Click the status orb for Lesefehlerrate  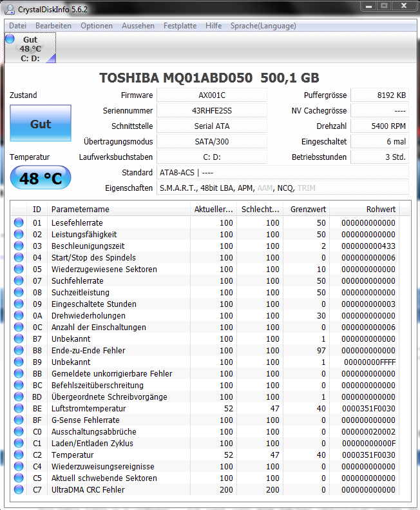(x=19, y=222)
